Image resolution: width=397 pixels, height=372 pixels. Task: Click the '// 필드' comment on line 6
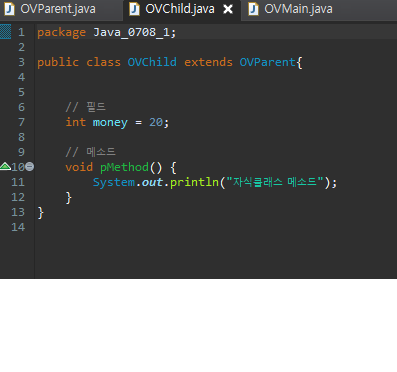pyautogui.click(x=86, y=107)
